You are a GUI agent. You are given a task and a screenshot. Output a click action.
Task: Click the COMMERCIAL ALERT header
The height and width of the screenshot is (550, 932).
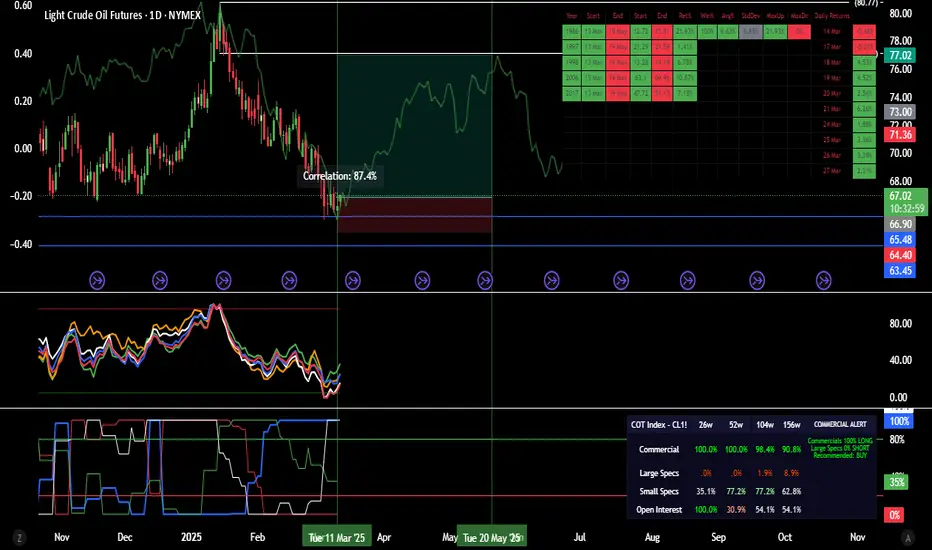click(x=840, y=425)
